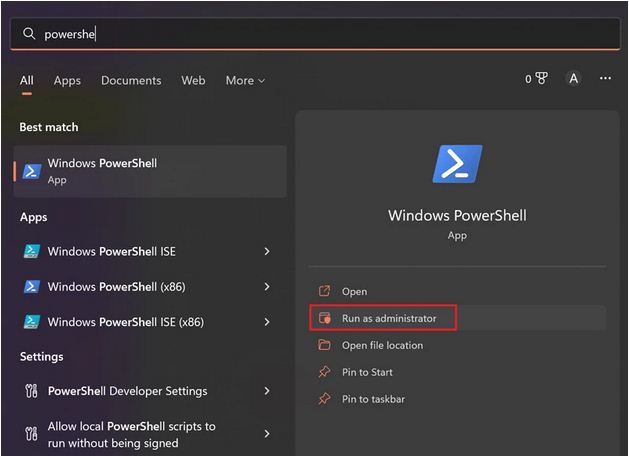
Task: Choose Pin to Start
Action: click(x=457, y=372)
